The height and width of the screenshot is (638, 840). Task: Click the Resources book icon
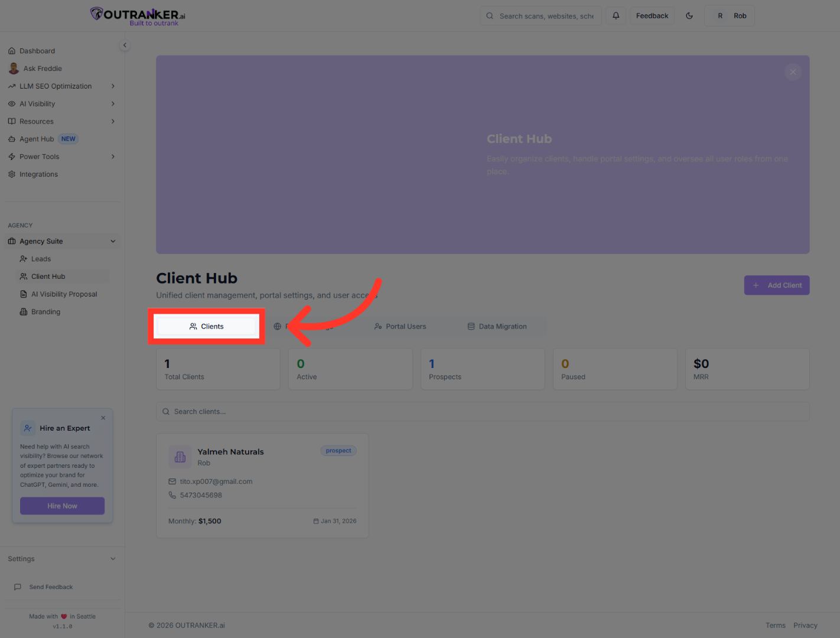(x=12, y=122)
